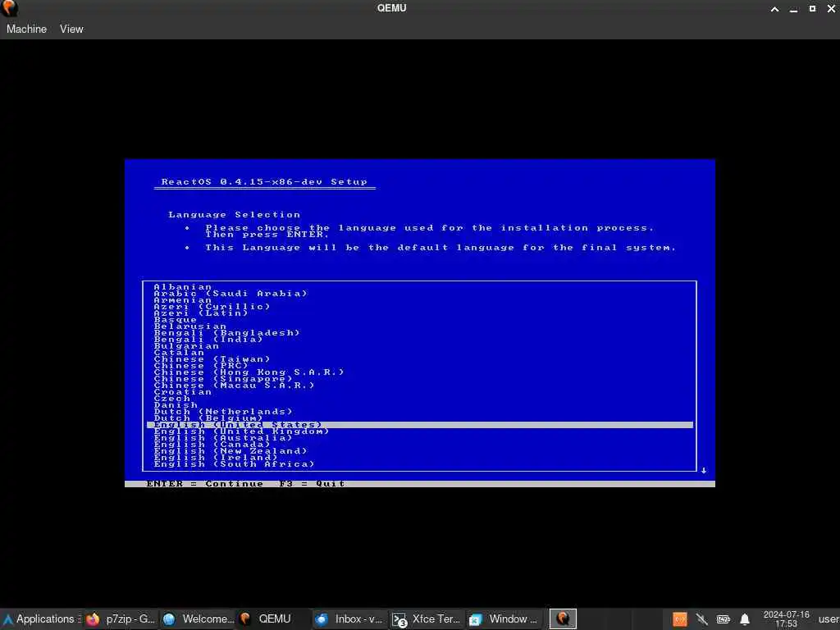840x630 pixels.
Task: Close the QEMU window
Action: (831, 8)
